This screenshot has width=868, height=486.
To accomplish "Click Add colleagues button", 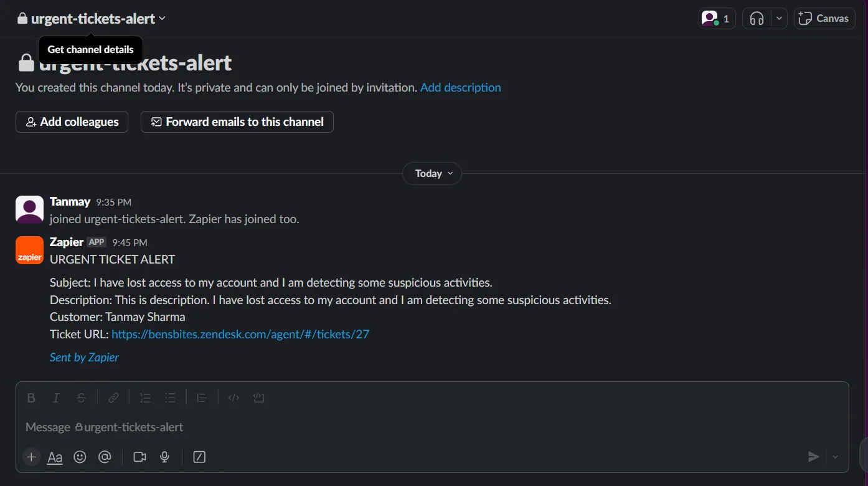I will 72,122.
